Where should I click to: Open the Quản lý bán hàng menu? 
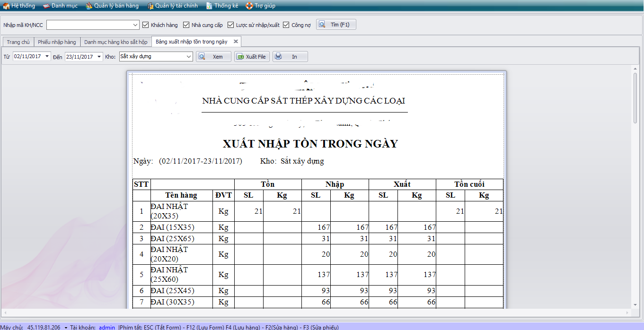coord(112,6)
